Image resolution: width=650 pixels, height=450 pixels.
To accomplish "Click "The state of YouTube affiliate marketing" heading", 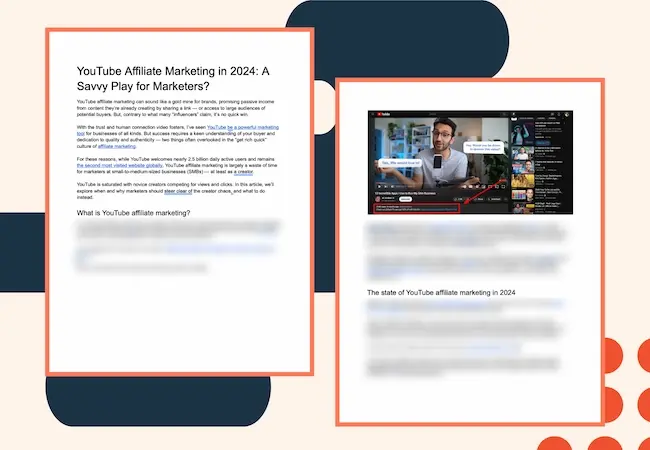I will coord(439,293).
